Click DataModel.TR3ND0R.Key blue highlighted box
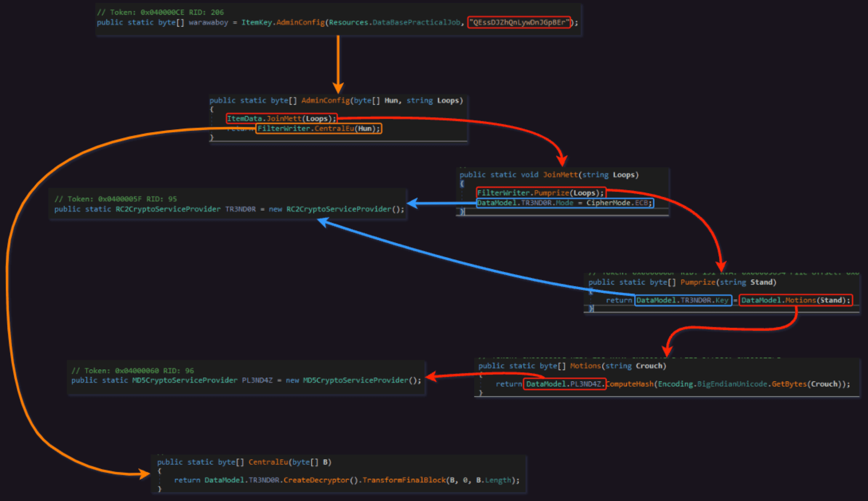The height and width of the screenshot is (501, 868). pyautogui.click(x=682, y=300)
